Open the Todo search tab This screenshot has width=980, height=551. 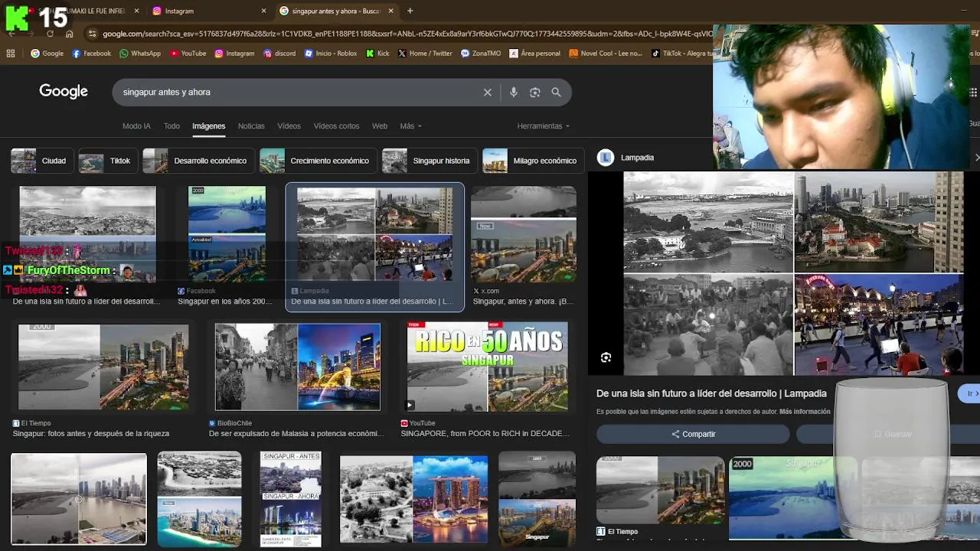tap(171, 126)
